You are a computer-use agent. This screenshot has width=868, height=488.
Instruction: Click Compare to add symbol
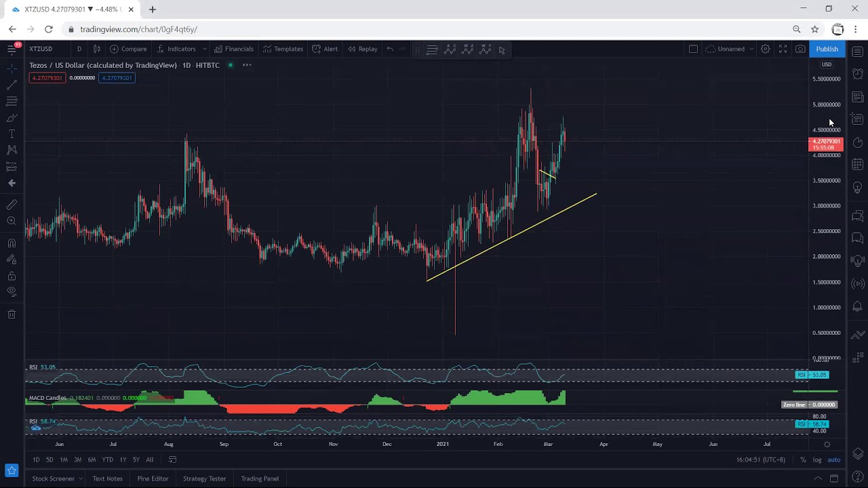(x=128, y=49)
